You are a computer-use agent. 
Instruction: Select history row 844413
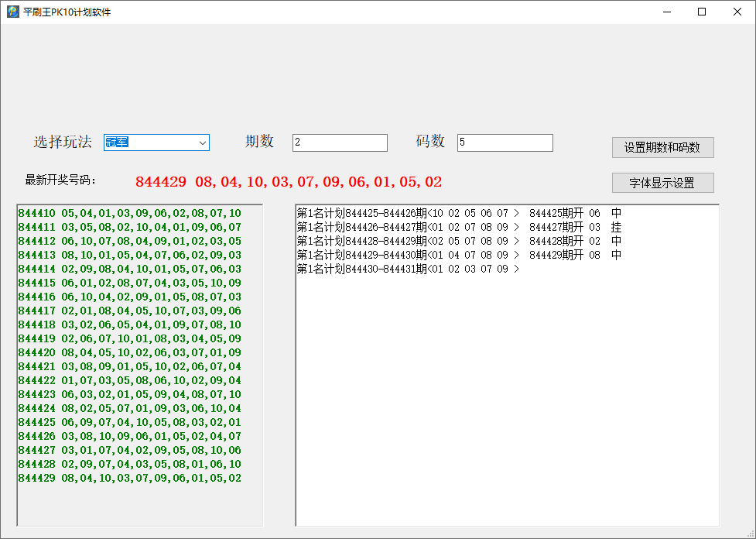pyautogui.click(x=130, y=256)
